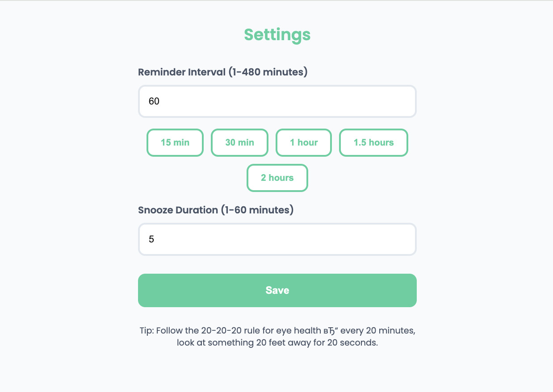Viewport: 553px width, 392px height.
Task: Pick the 1.5 hours preset
Action: tap(373, 143)
